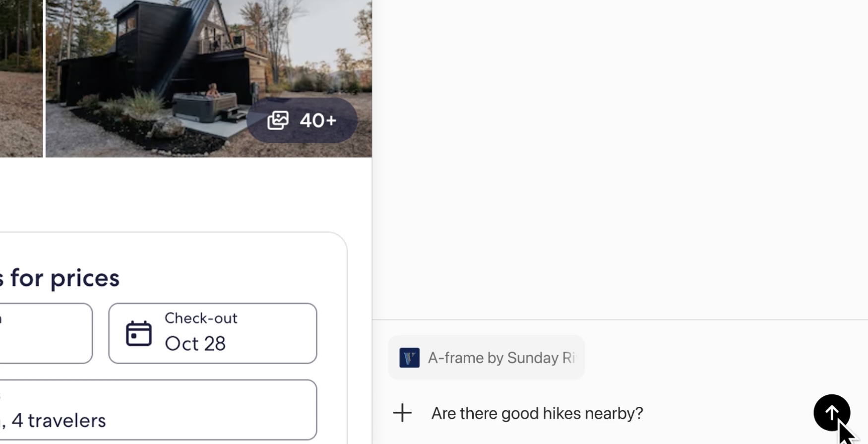
Task: Open the partially visible forest photo on left
Action: [21, 74]
